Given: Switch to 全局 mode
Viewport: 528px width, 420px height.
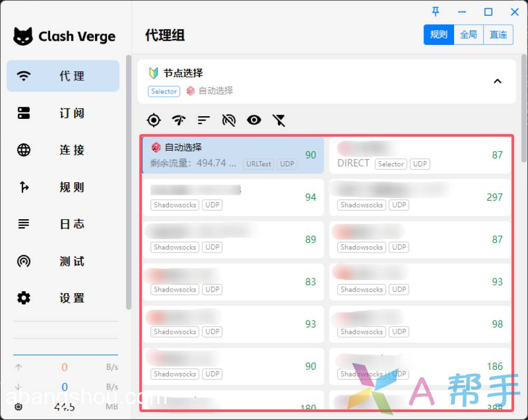Looking at the screenshot, I should [x=468, y=35].
